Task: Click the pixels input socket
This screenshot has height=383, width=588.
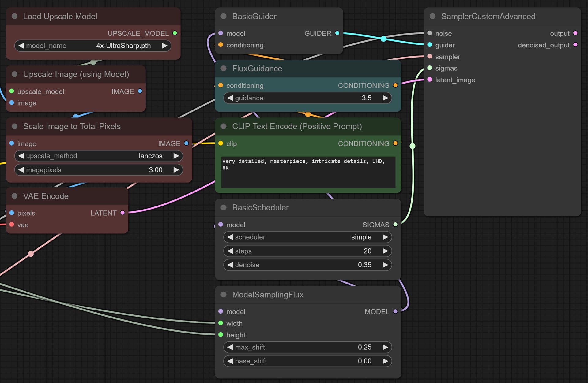Action: point(12,213)
